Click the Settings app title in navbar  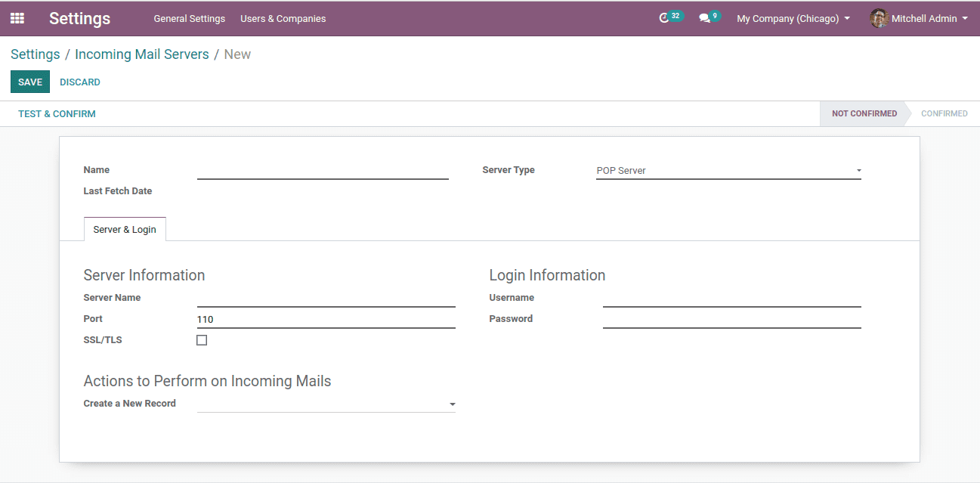coord(79,18)
